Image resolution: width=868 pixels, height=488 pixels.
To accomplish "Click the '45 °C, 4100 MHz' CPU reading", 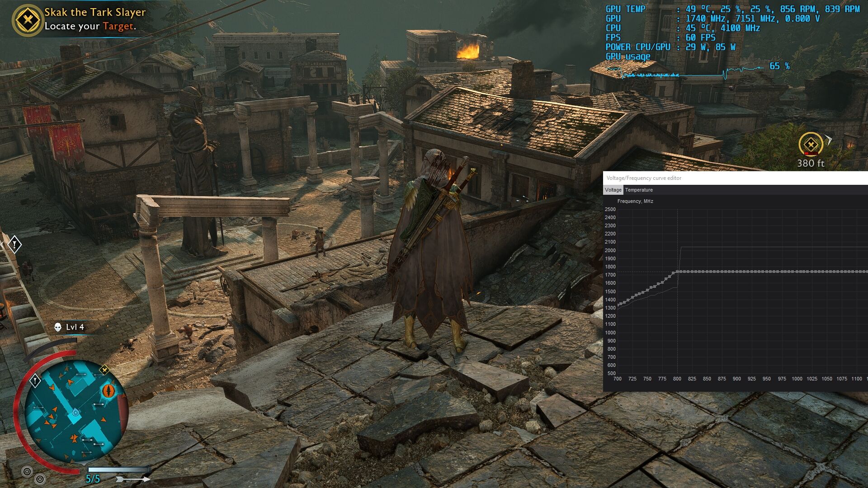I will pos(723,28).
